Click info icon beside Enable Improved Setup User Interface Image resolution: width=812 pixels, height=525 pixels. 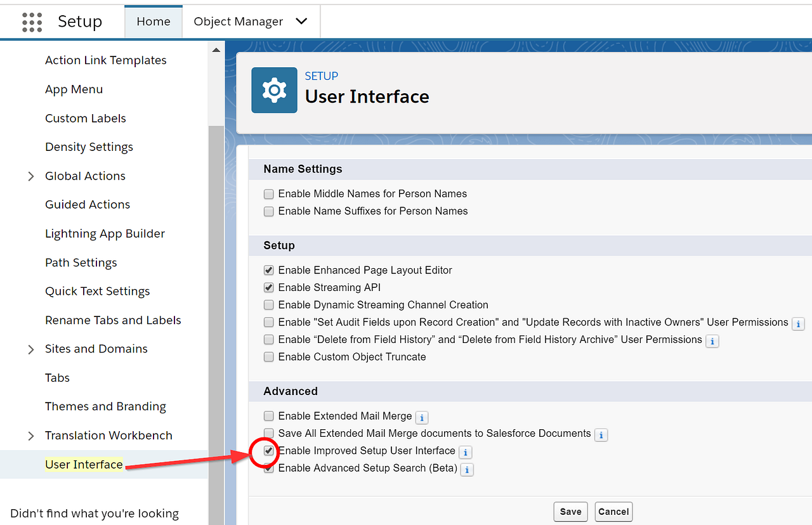point(466,452)
